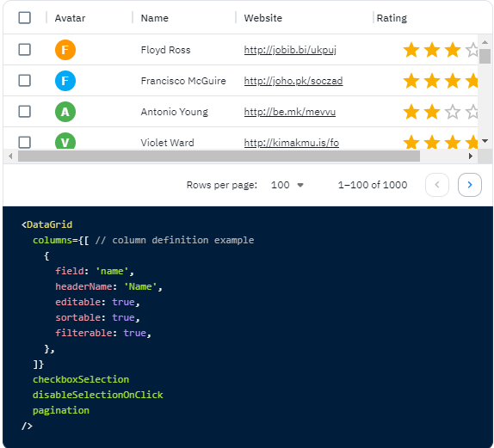
Task: Sort by the Name column header
Action: point(154,18)
